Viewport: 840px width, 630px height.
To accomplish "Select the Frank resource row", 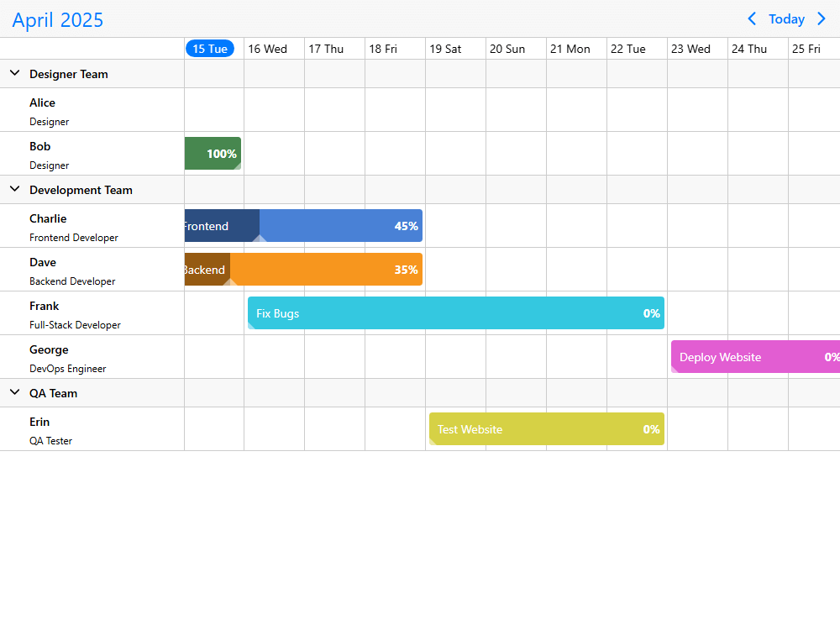I will [92, 313].
